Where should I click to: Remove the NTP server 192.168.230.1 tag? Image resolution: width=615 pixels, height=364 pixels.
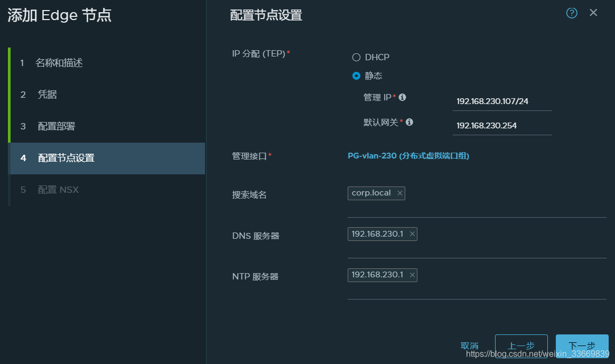coord(412,275)
